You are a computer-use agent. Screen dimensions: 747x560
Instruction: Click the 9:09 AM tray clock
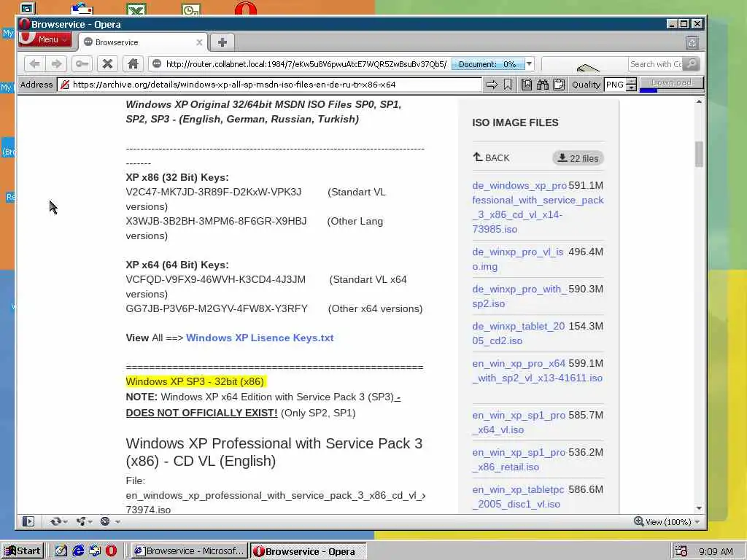tap(716, 551)
